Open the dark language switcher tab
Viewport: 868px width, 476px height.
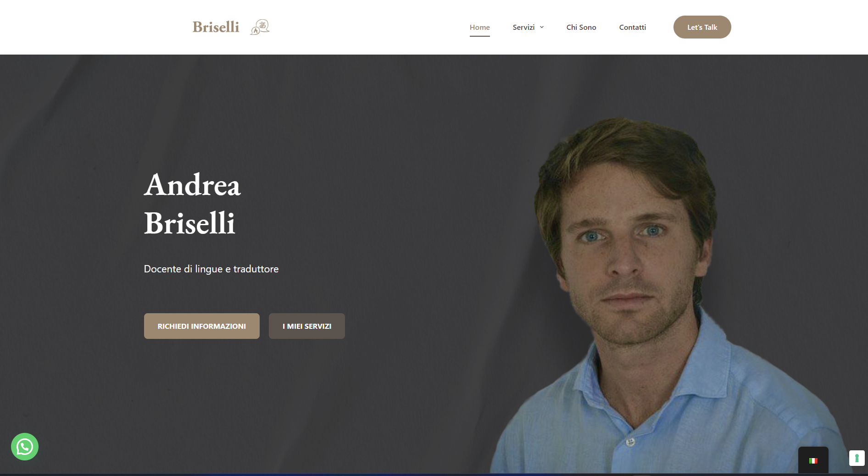[x=813, y=460]
